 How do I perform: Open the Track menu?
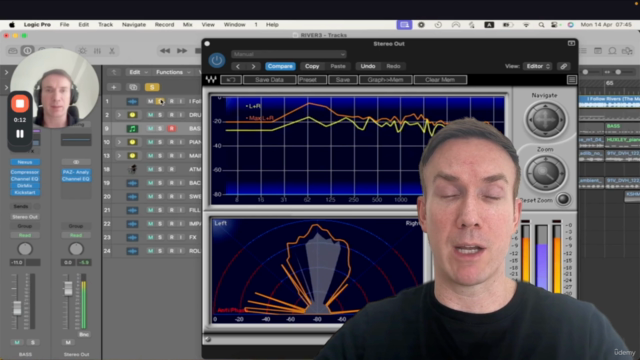coord(105,25)
